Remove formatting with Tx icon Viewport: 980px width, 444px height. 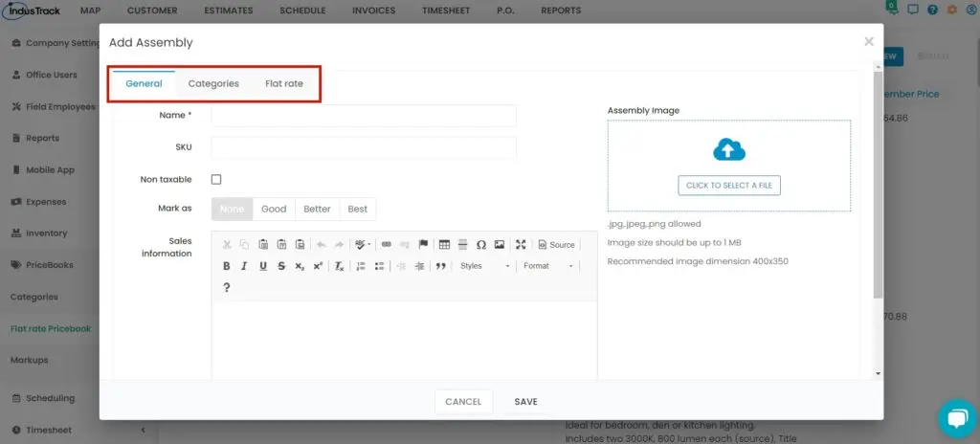point(339,266)
